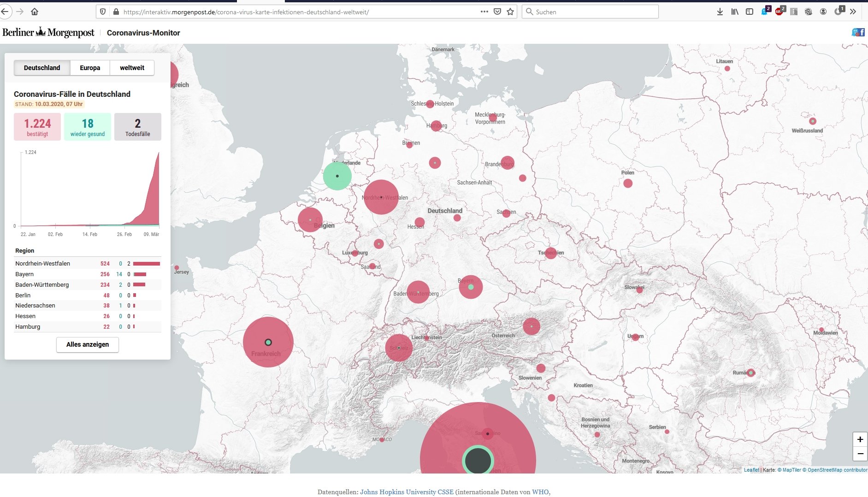The height and width of the screenshot is (497, 868).
Task: Click the Berliner Morgenpost logo
Action: pos(48,32)
